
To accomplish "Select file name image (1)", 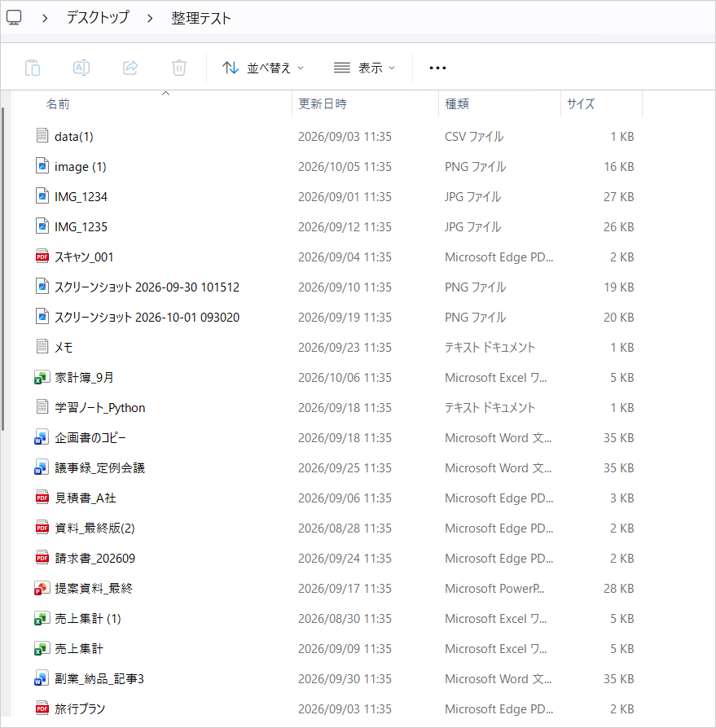I will point(81,167).
